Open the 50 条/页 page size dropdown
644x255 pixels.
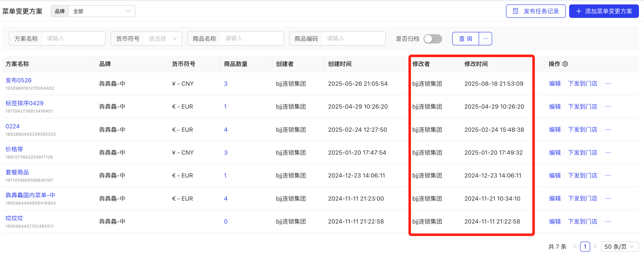click(x=620, y=247)
